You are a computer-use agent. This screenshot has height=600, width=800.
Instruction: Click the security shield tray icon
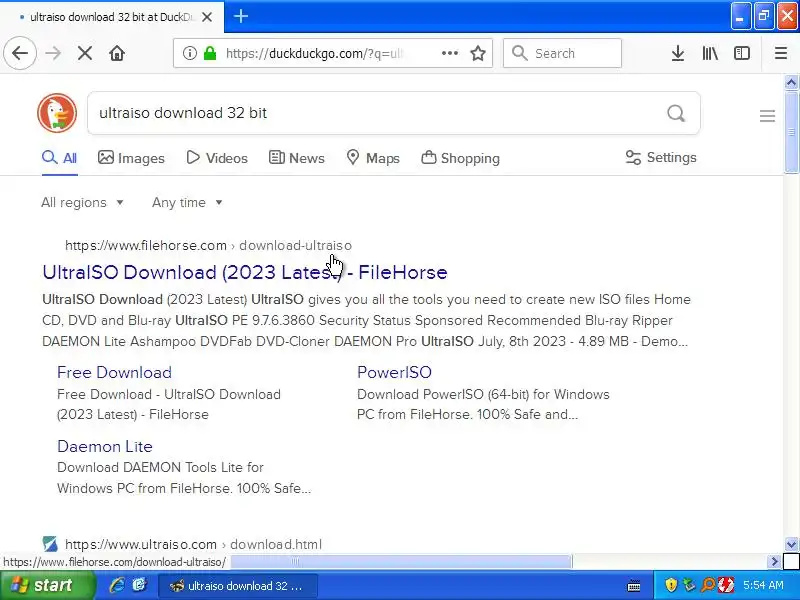670,585
